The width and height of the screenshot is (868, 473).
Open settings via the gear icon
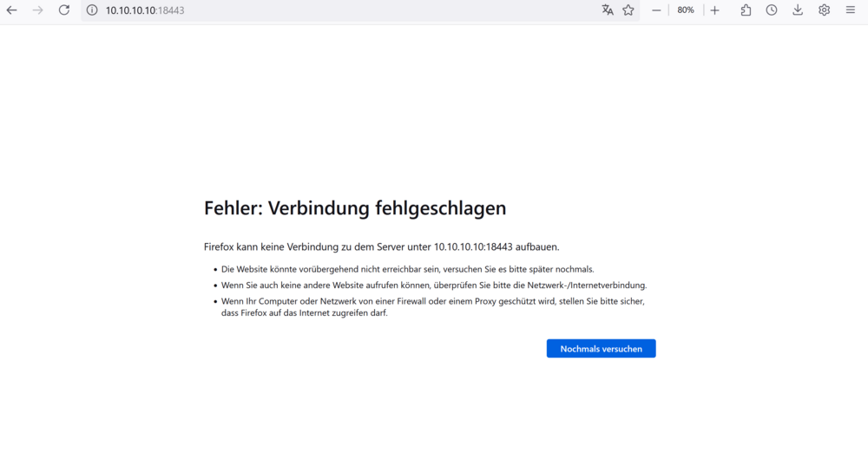pos(825,10)
